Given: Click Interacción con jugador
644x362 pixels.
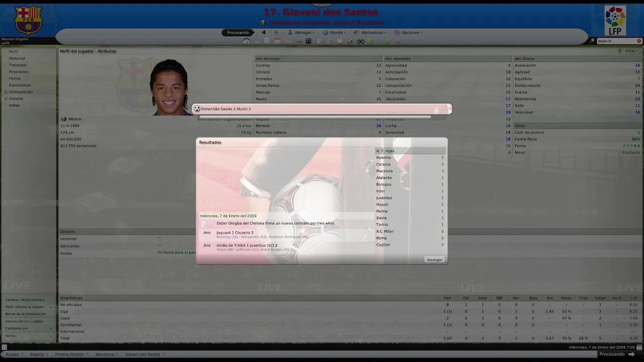Looking at the screenshot, I should click(x=24, y=321).
